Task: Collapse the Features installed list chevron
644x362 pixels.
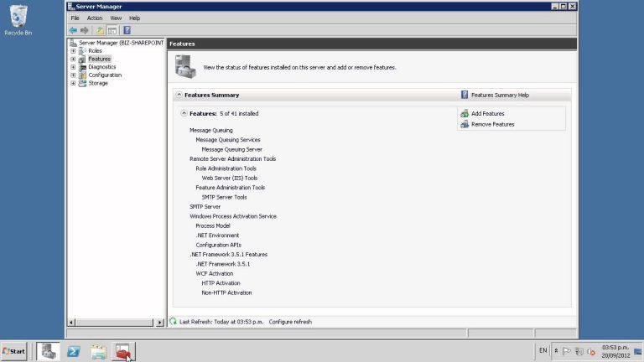Action: pyautogui.click(x=184, y=113)
